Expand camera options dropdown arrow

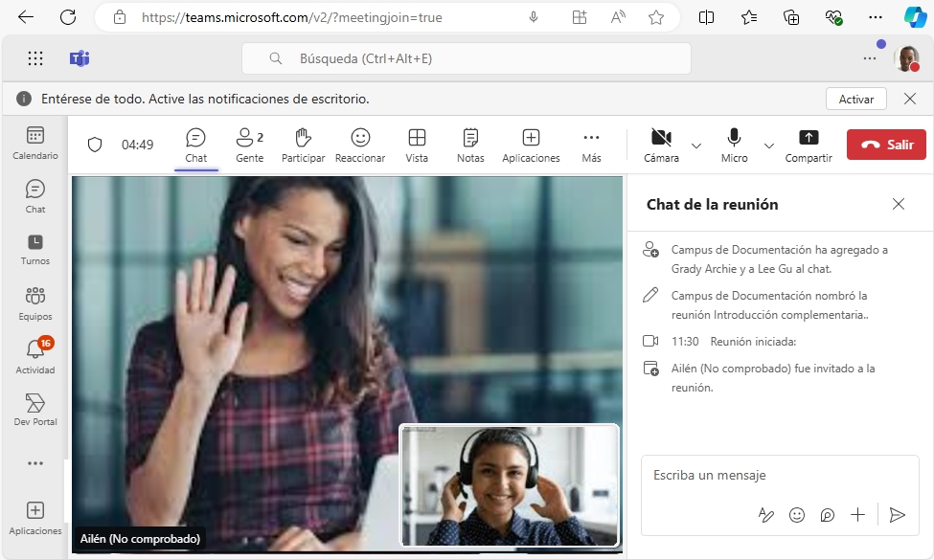coord(696,146)
